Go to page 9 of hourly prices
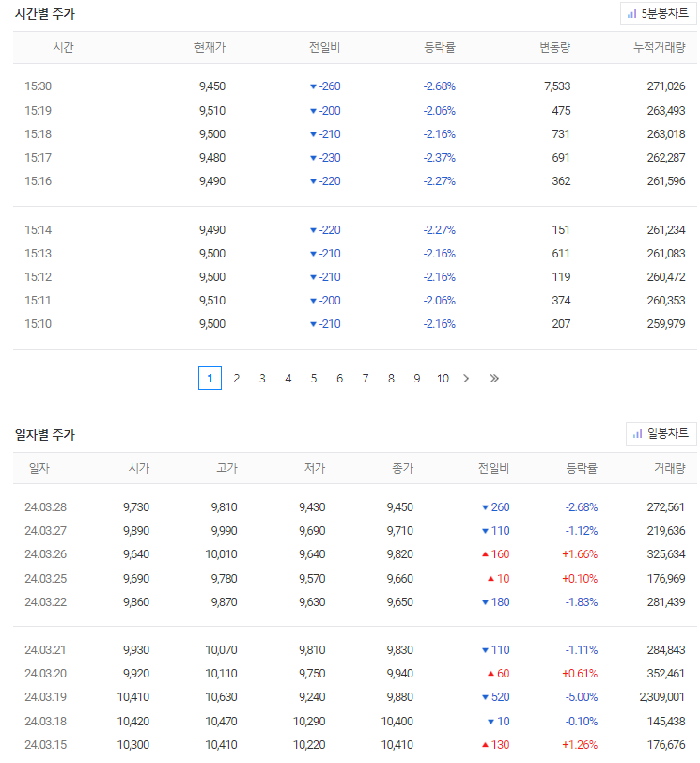The image size is (700, 763). click(417, 378)
